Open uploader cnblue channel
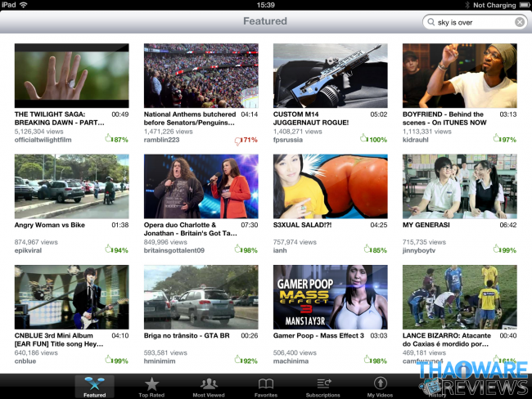 [x=25, y=361]
